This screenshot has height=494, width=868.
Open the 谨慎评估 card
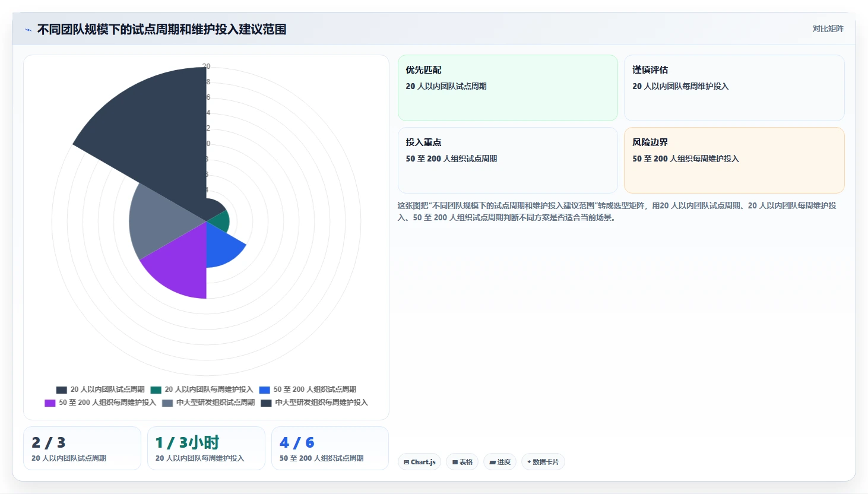[x=734, y=88]
